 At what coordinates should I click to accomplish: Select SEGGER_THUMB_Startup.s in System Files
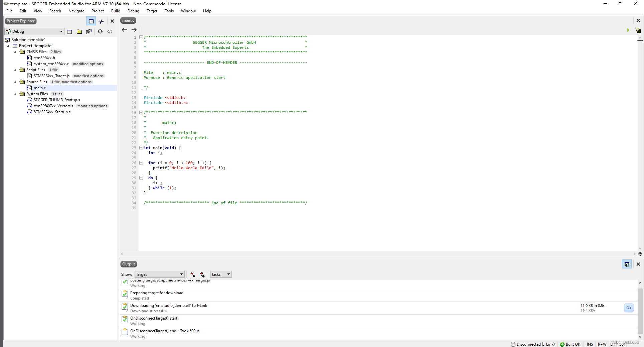point(56,100)
